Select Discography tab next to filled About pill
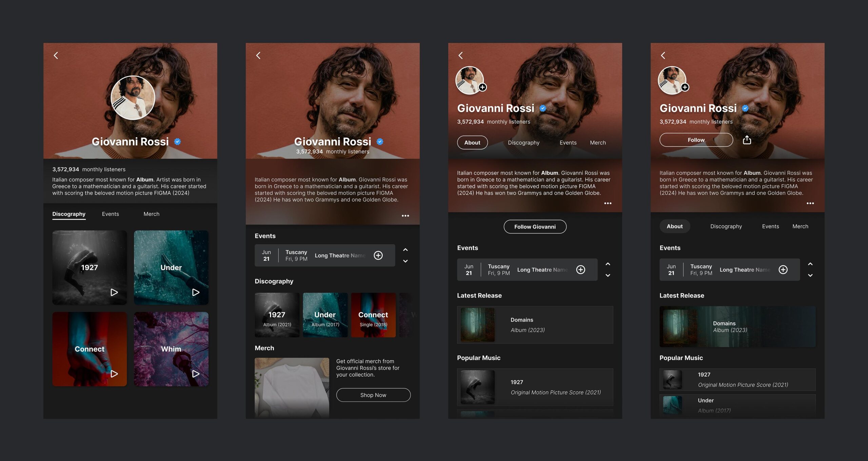This screenshot has height=461, width=868. coord(726,226)
